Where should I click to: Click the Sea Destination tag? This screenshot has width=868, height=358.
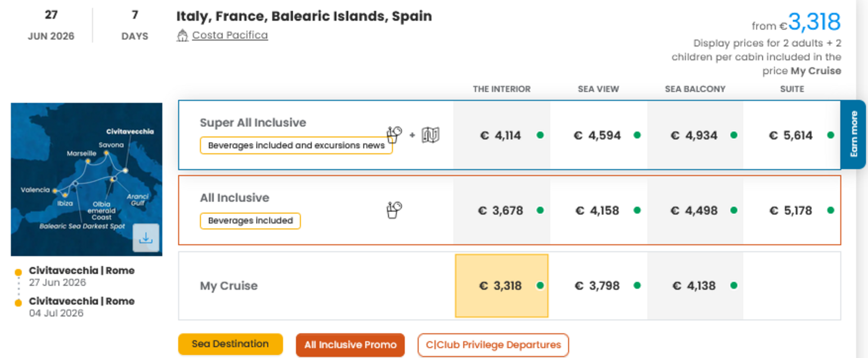(x=230, y=344)
